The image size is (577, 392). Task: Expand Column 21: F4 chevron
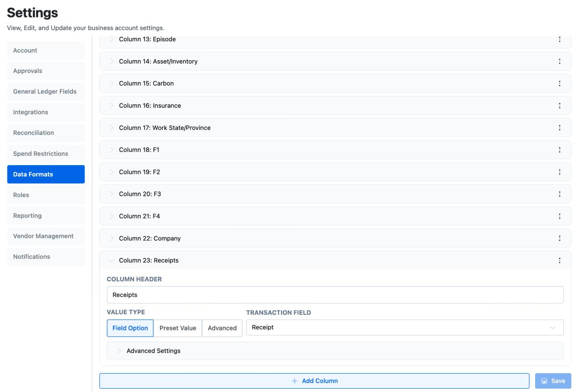point(112,216)
